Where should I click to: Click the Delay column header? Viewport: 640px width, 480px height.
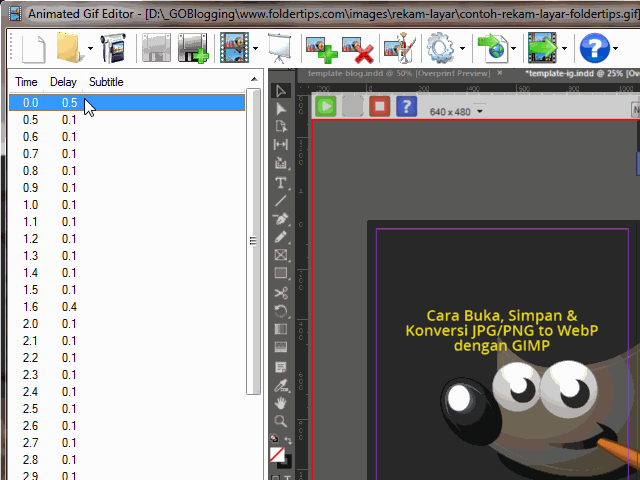click(63, 82)
